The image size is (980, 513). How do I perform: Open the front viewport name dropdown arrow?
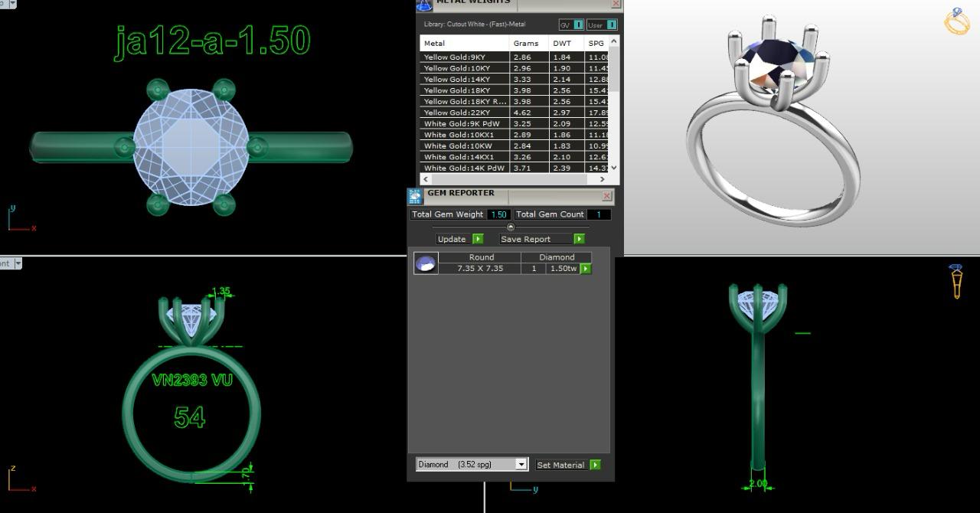[18, 263]
